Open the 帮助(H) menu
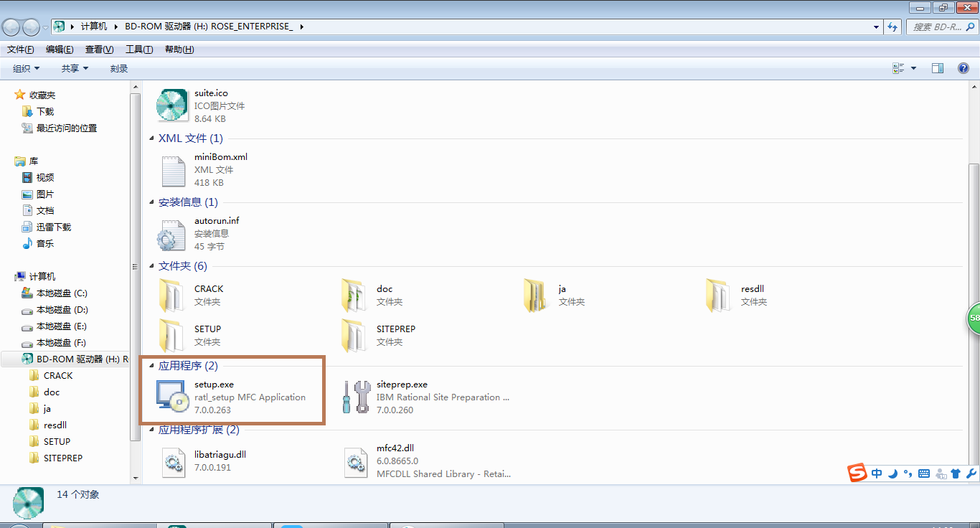980x528 pixels. (179, 49)
